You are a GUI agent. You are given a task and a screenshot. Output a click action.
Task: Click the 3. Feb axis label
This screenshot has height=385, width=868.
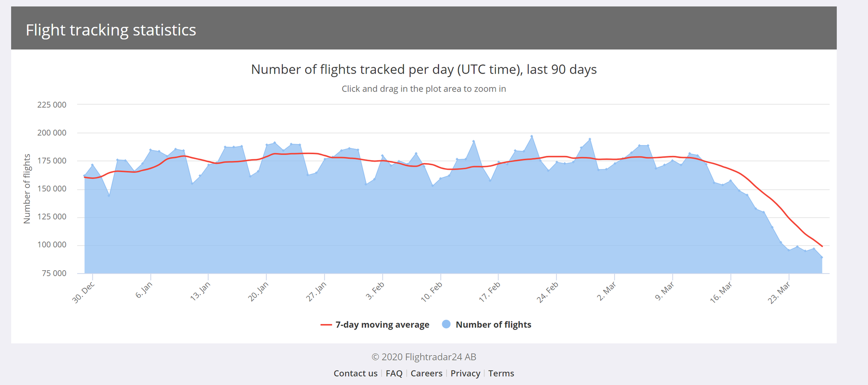point(375,291)
